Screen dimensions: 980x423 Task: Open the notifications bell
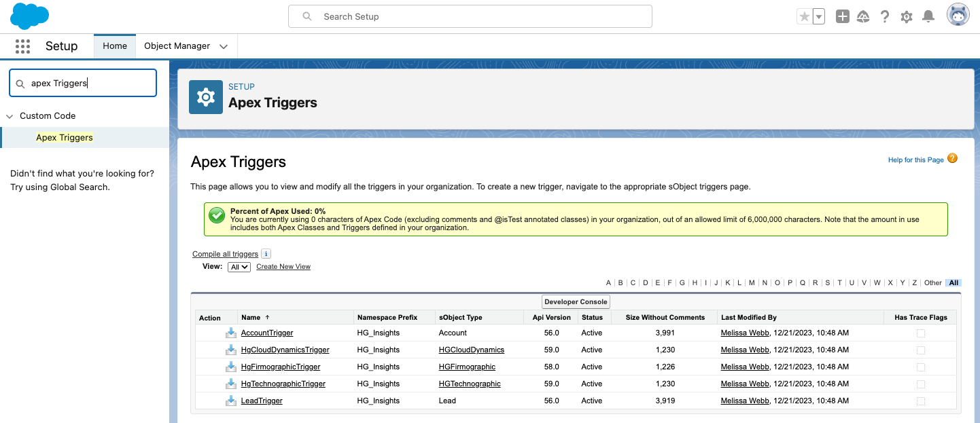928,17
